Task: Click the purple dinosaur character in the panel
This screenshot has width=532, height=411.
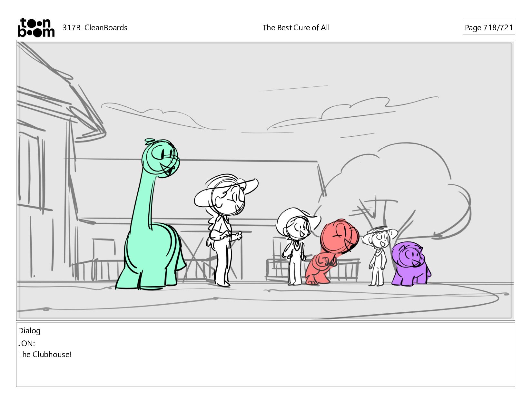Action: (x=411, y=264)
